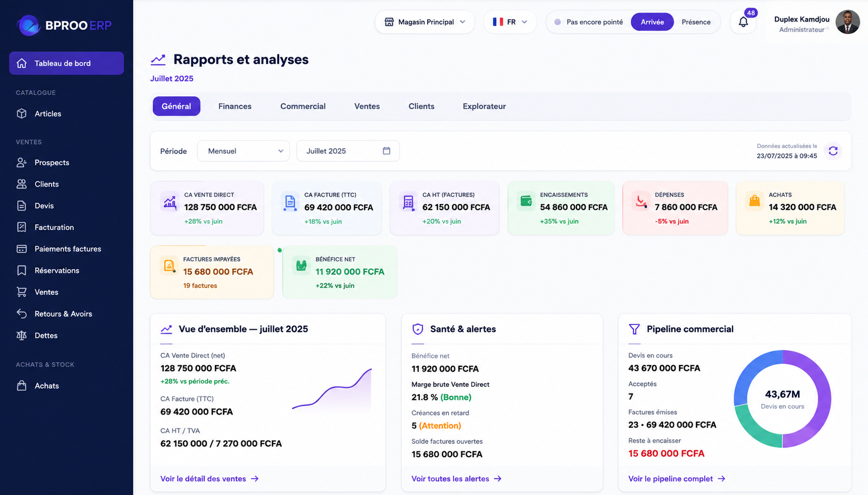868x495 pixels.
Task: Switch to the Ventes tab
Action: [367, 106]
